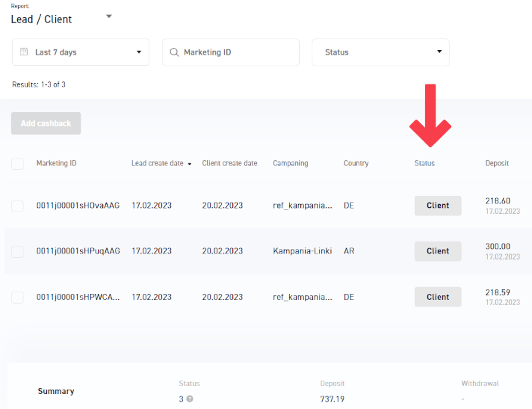Click Client status for Kampania-Linki row
Viewport: 532px width, 409px height.
point(438,251)
